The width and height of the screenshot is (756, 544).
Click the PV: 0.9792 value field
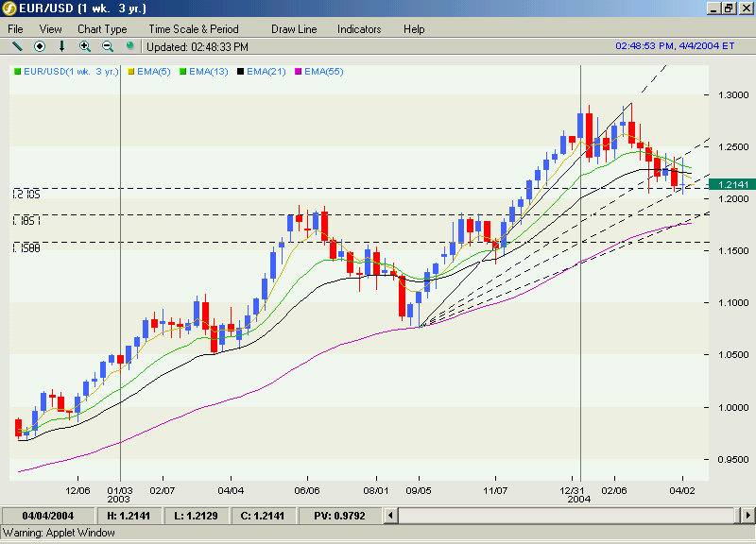(x=339, y=516)
